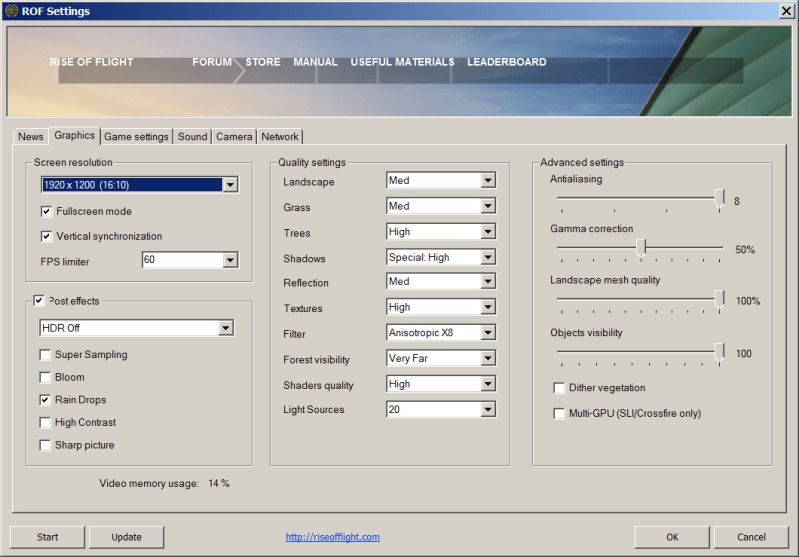This screenshot has width=799, height=557.
Task: Enable the Super Sampling checkbox
Action: 45,355
